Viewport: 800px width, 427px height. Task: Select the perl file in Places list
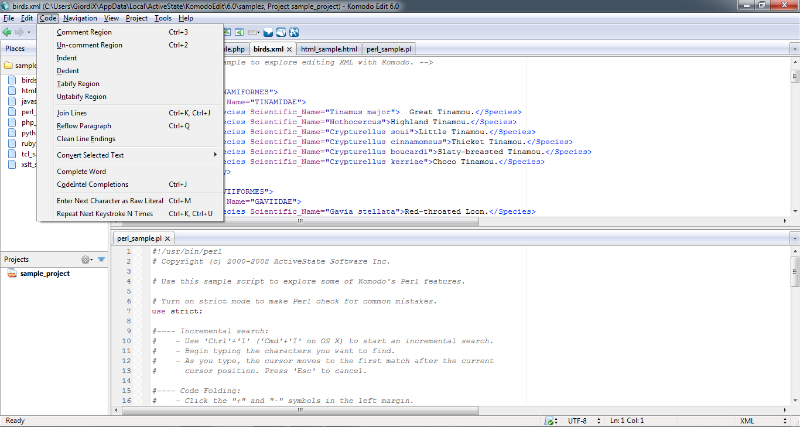pyautogui.click(x=28, y=113)
